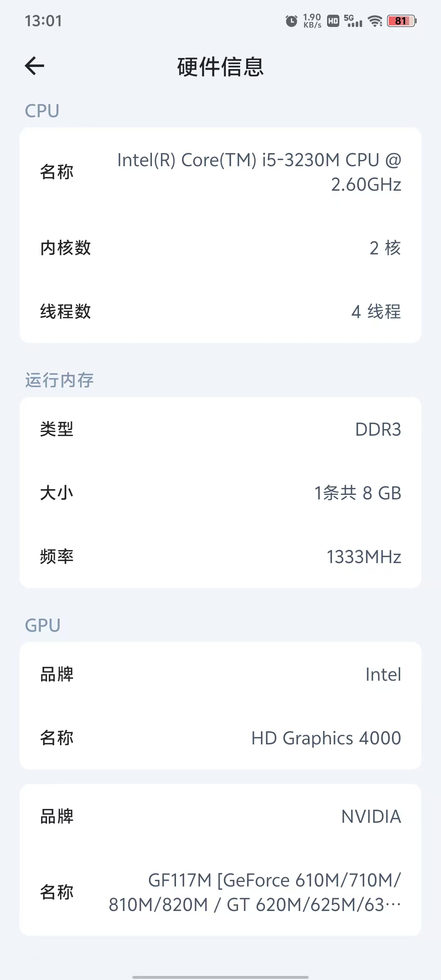Tap the alarm clock status icon
The image size is (441, 980).
coord(291,21)
